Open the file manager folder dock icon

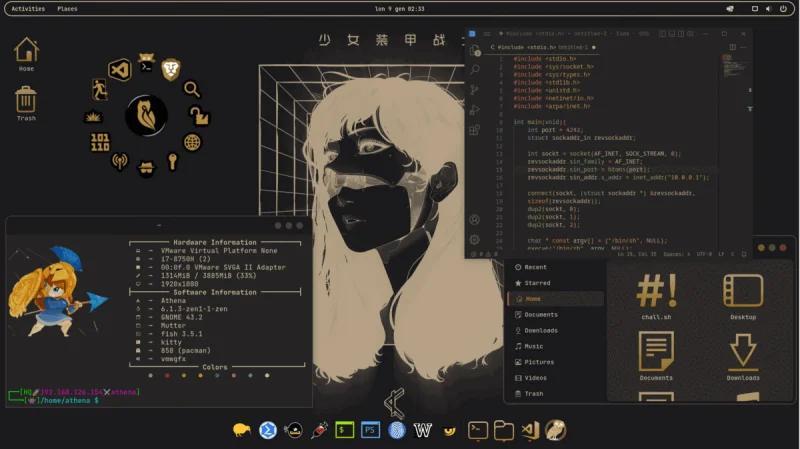point(504,430)
